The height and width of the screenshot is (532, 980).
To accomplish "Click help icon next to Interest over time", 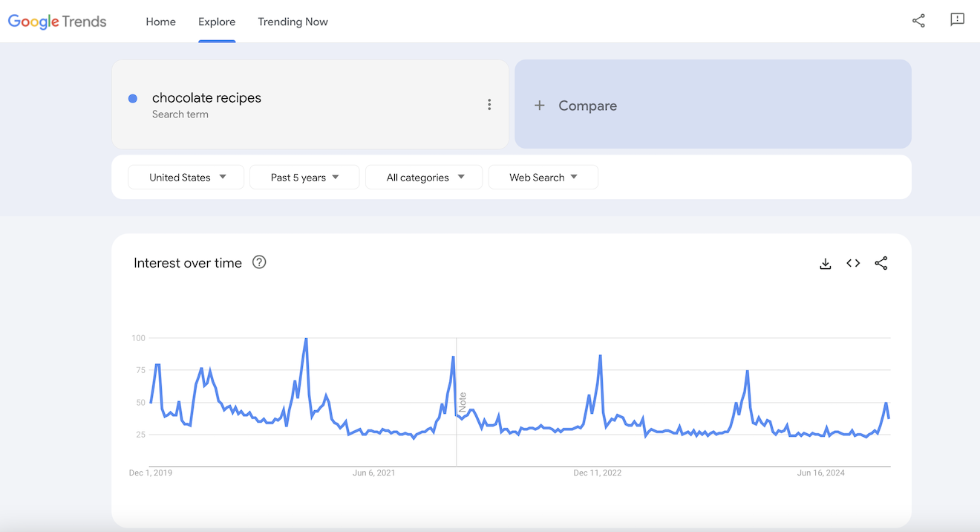I will (259, 262).
